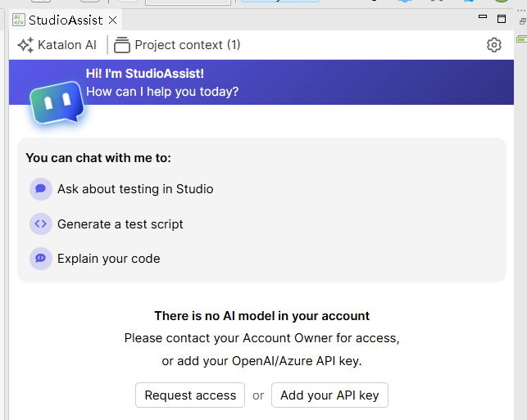Minimize the StudioAssist panel view

coord(484,18)
